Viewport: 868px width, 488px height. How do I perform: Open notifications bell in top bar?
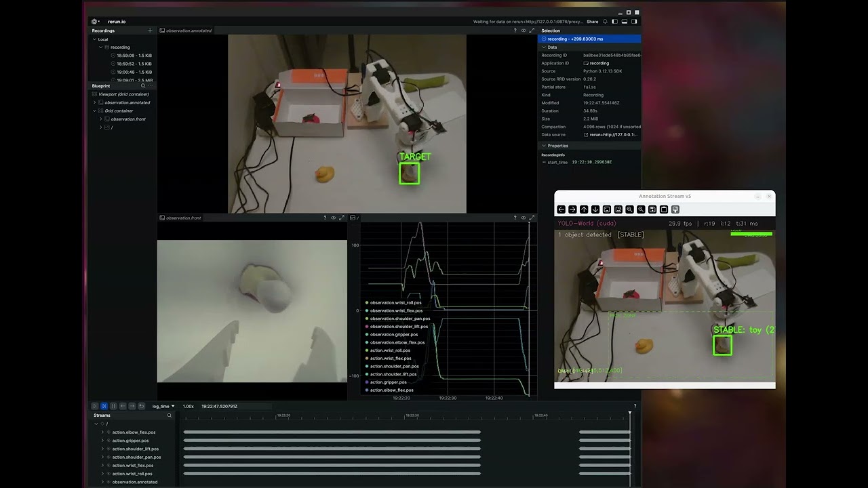click(605, 22)
